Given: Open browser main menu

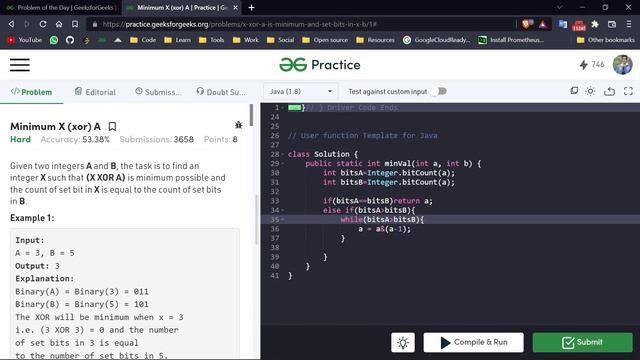Looking at the screenshot, I should [629, 24].
